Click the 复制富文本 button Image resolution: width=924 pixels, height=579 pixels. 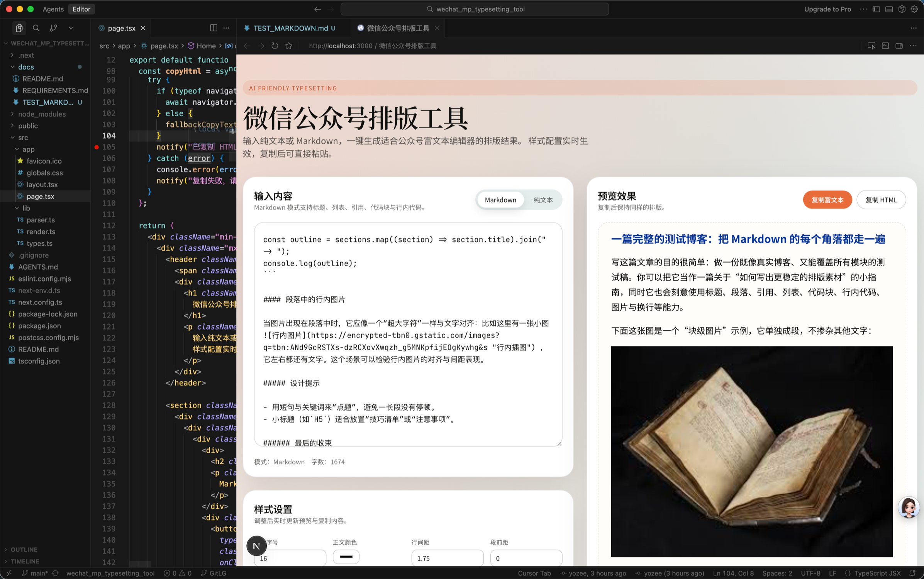pos(827,200)
